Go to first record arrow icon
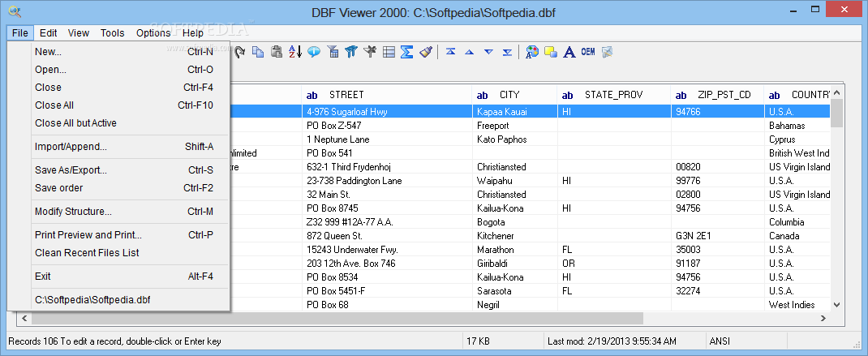The width and height of the screenshot is (868, 356). coord(450,52)
